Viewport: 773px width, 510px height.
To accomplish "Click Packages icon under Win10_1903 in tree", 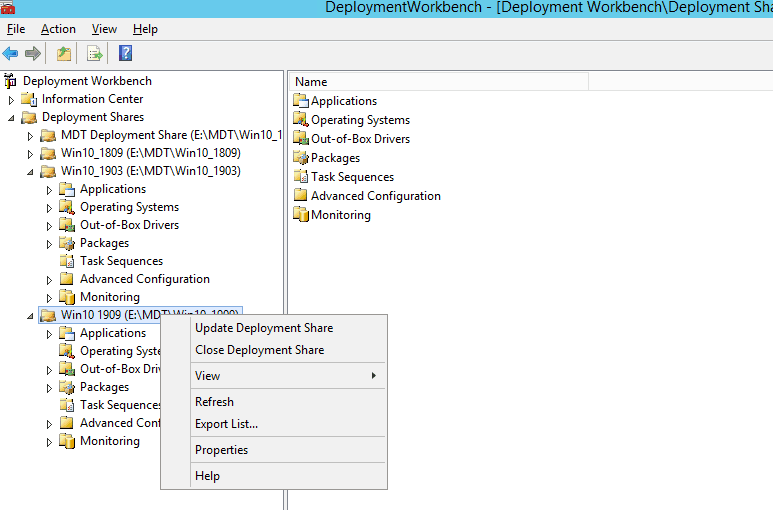I will pyautogui.click(x=67, y=243).
